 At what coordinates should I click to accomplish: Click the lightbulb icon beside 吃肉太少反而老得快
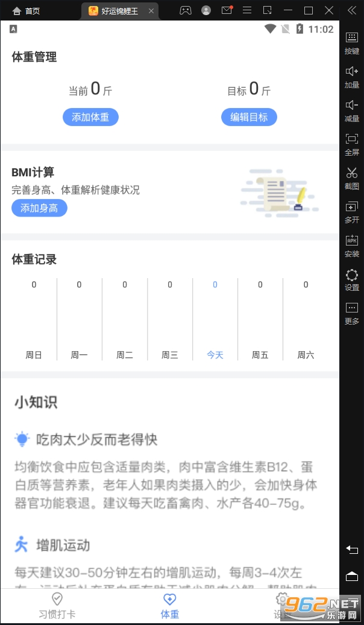click(x=22, y=439)
